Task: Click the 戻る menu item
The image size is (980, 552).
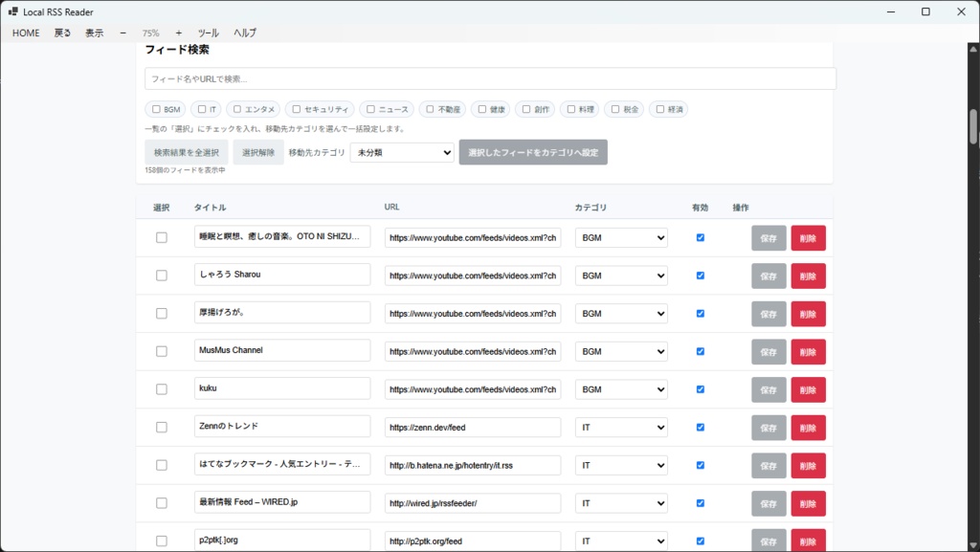Action: [x=62, y=33]
